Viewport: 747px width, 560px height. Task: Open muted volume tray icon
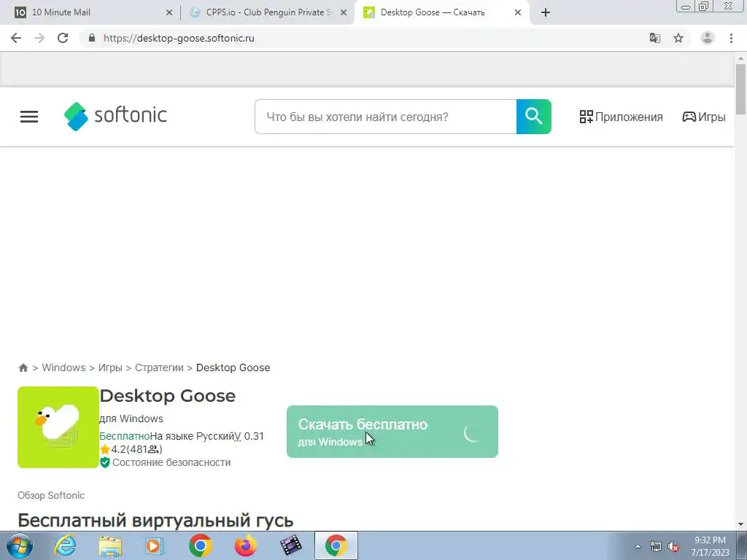pyautogui.click(x=673, y=546)
